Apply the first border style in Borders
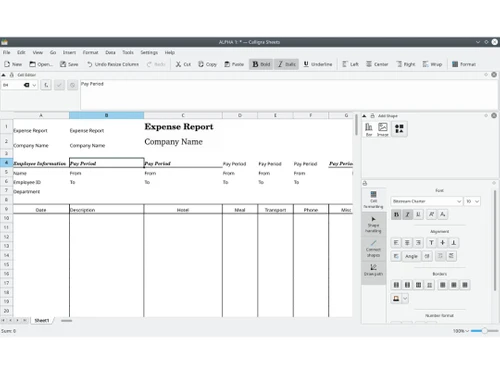Image resolution: width=500 pixels, height=375 pixels. (396, 285)
